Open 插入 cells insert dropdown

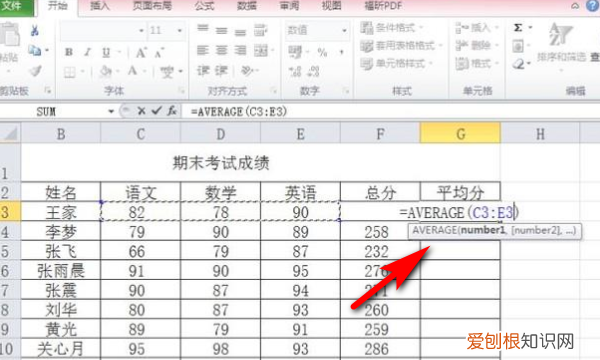tap(477, 28)
